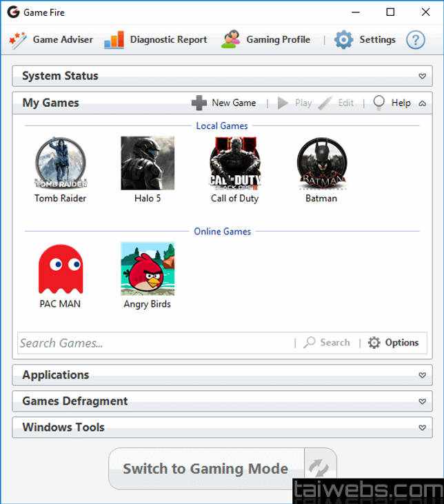Click the Call of Duty name label
444x504 pixels.
[x=234, y=199]
